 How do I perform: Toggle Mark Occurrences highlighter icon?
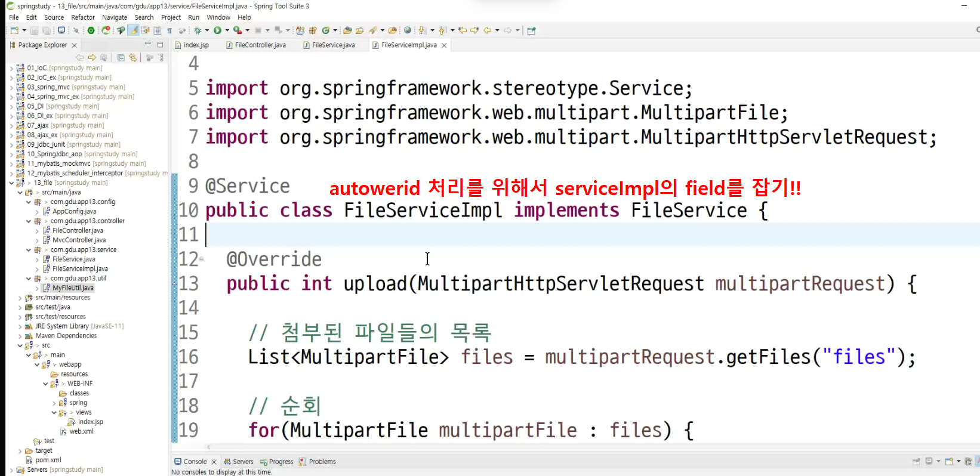pyautogui.click(x=134, y=30)
